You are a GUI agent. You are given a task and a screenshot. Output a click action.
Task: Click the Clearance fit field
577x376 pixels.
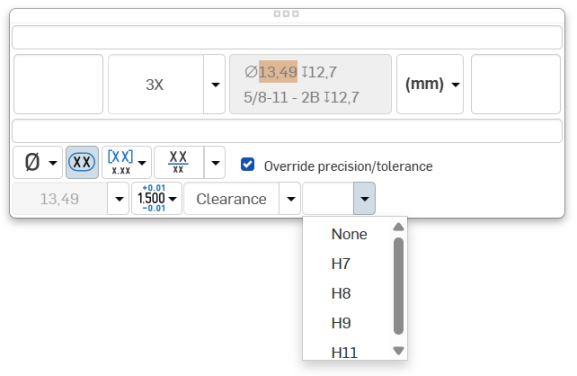click(231, 199)
